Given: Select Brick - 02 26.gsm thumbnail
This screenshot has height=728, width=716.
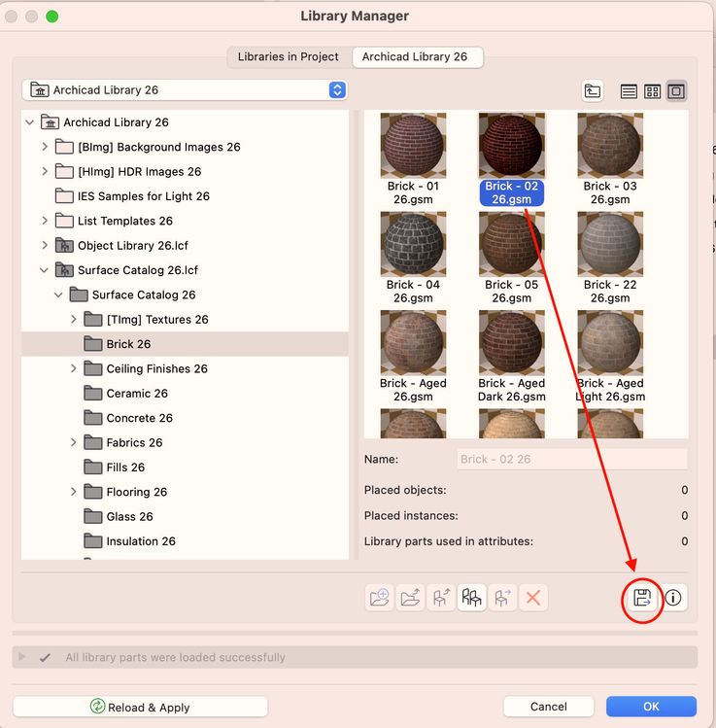Looking at the screenshot, I should click(511, 146).
